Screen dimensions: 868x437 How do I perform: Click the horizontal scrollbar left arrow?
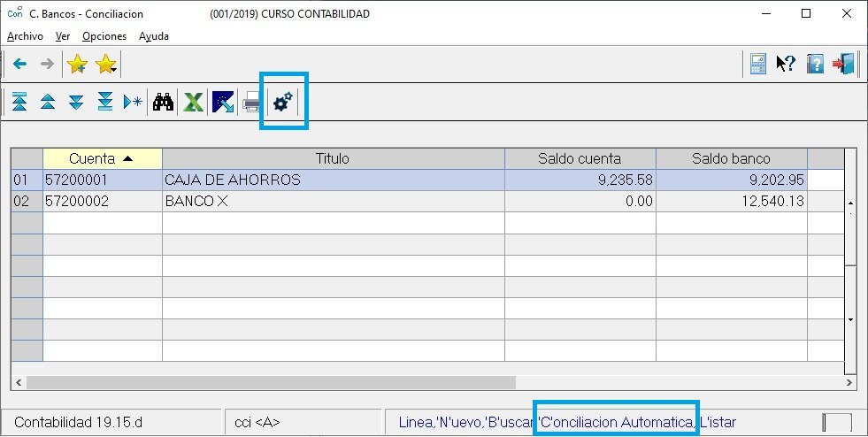click(19, 382)
